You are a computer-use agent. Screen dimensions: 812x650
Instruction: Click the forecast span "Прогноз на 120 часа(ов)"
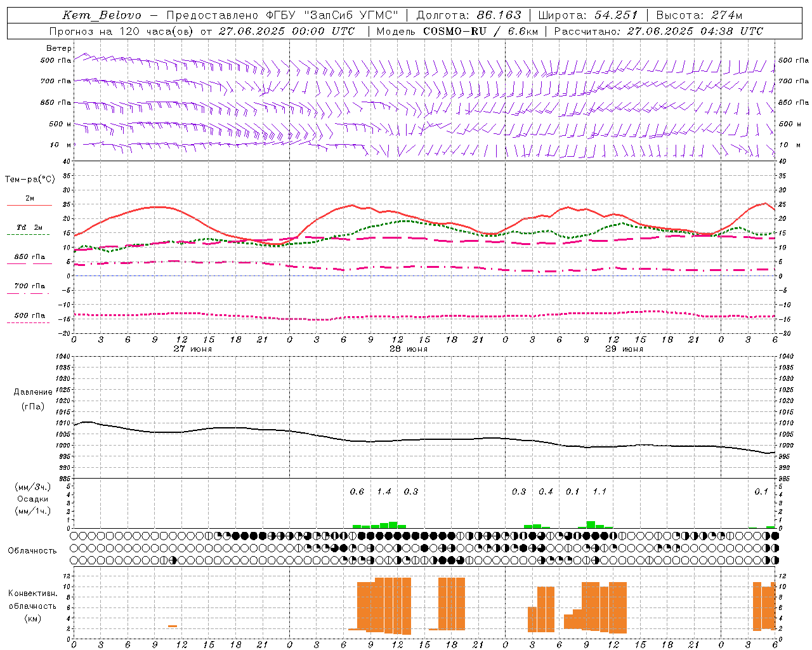click(x=122, y=31)
